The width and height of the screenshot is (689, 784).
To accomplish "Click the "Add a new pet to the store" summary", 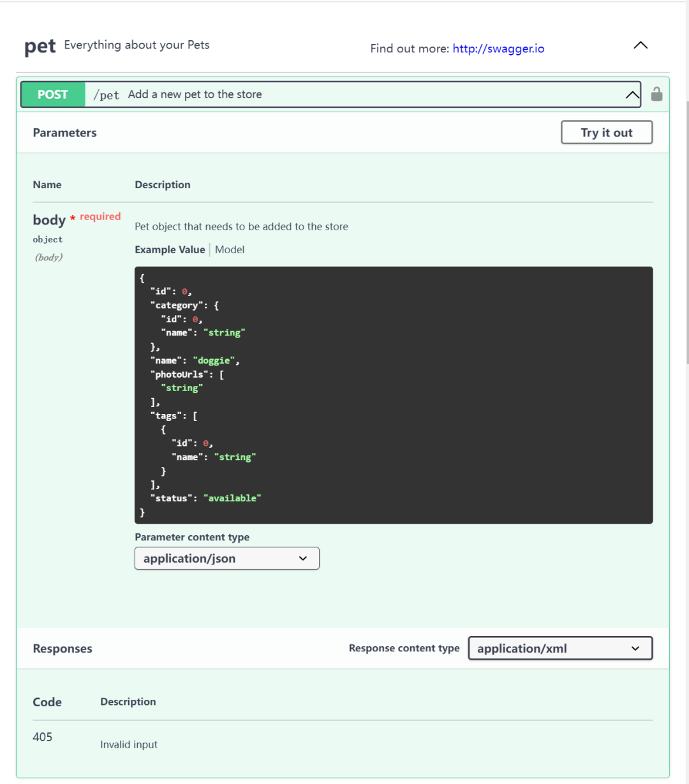I will click(x=195, y=94).
